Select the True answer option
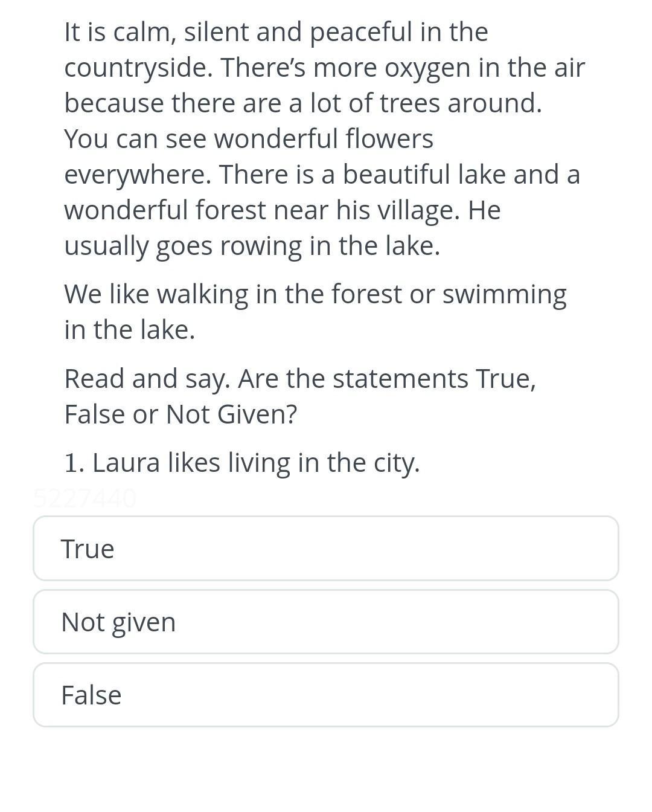652x812 pixels. (x=326, y=549)
